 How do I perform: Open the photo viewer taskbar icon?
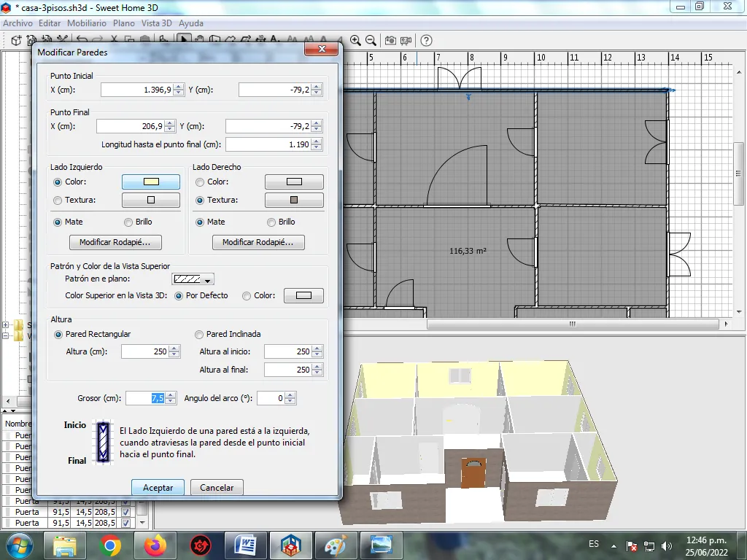click(382, 545)
